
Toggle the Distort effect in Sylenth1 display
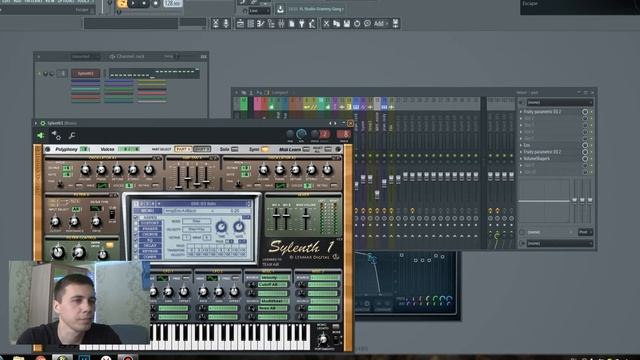(x=136, y=224)
